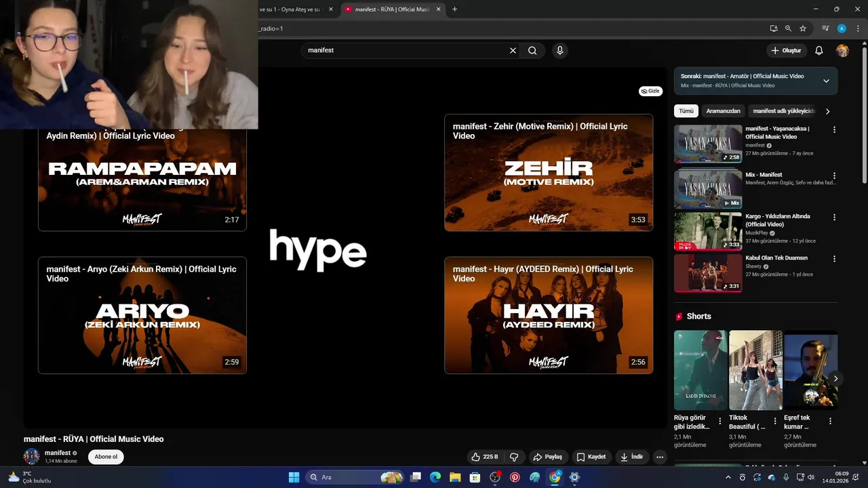Viewport: 868px width, 488px height.
Task: Open the Eşref tek kumar short
Action: pyautogui.click(x=810, y=370)
